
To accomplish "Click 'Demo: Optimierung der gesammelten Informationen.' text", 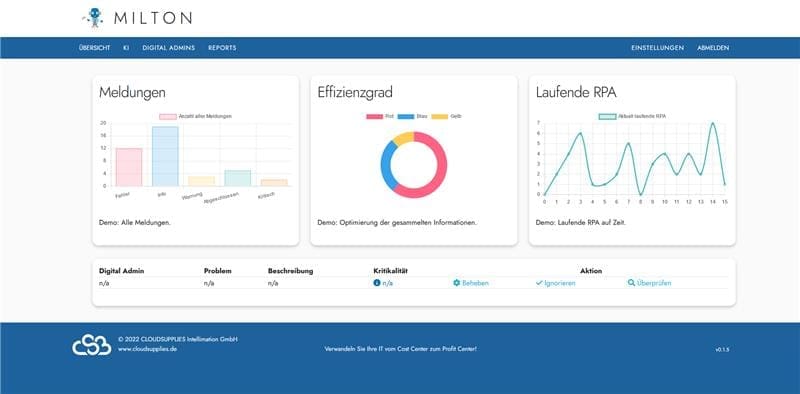I will (x=397, y=223).
